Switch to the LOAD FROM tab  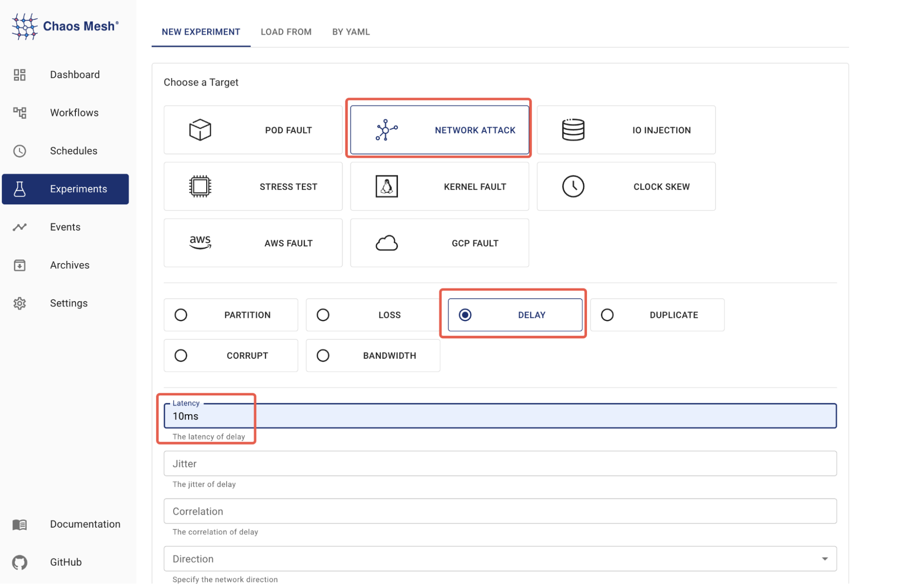pos(286,31)
